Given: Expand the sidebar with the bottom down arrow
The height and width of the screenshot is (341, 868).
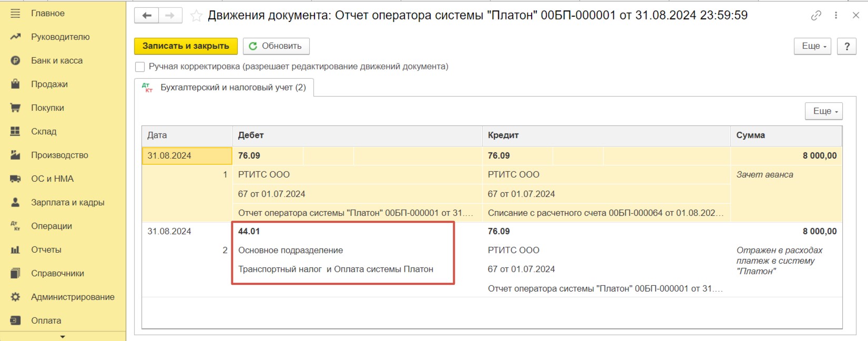Looking at the screenshot, I should coord(63,337).
